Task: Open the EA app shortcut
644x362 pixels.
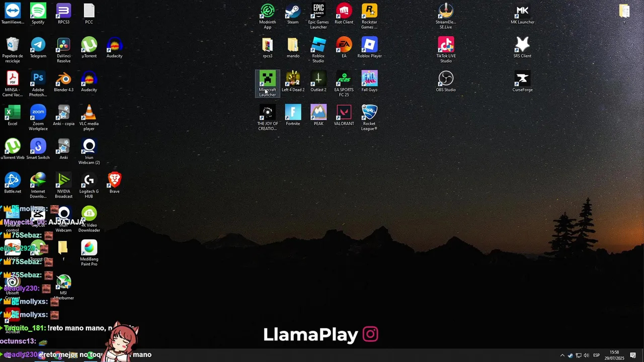Action: point(344,48)
